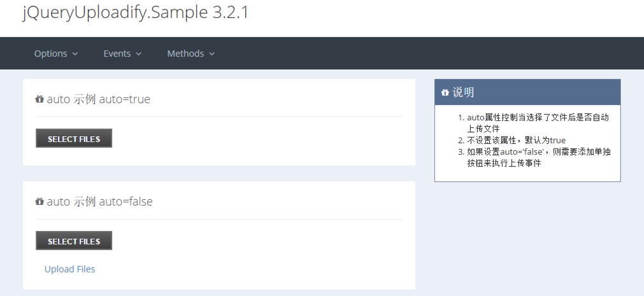
Task: Click the 说明 panel header
Action: tap(527, 92)
